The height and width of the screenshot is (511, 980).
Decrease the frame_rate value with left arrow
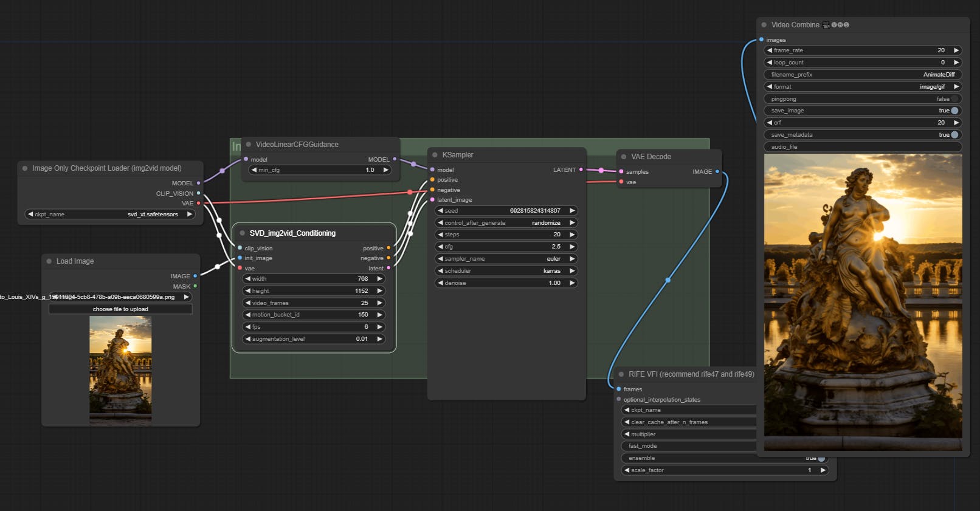(x=770, y=50)
